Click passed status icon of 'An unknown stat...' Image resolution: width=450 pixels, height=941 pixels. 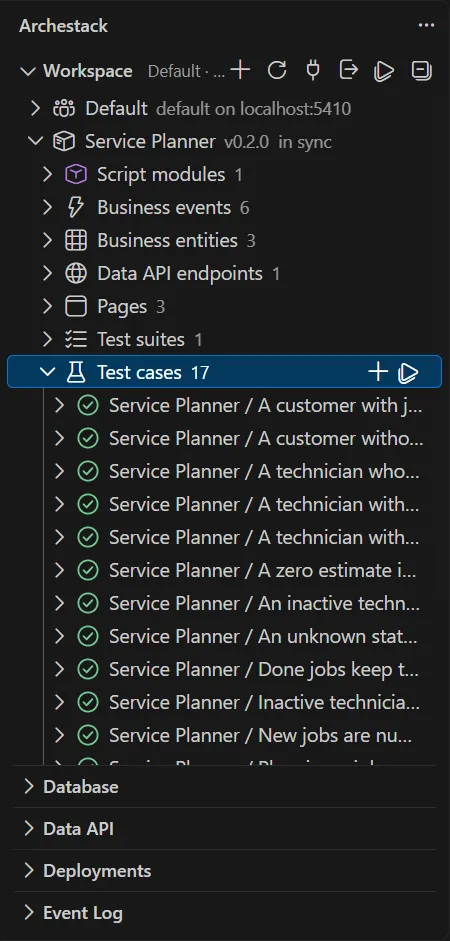(88, 636)
